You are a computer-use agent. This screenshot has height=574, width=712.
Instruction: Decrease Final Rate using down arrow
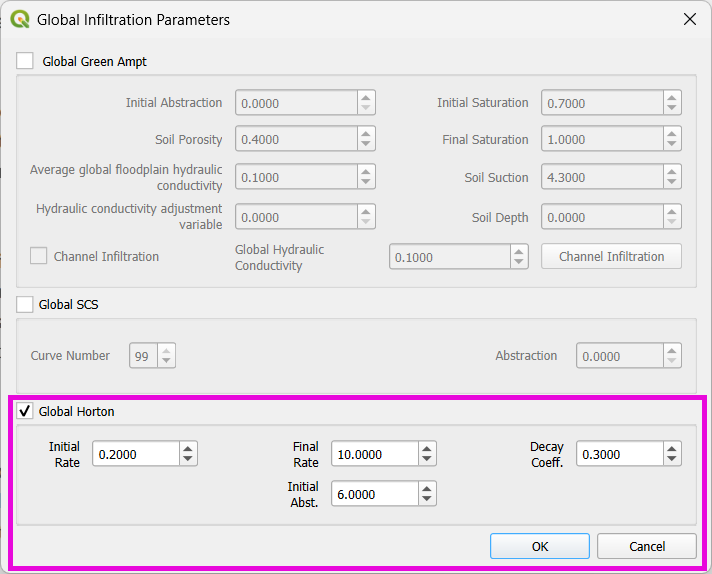tap(427, 459)
